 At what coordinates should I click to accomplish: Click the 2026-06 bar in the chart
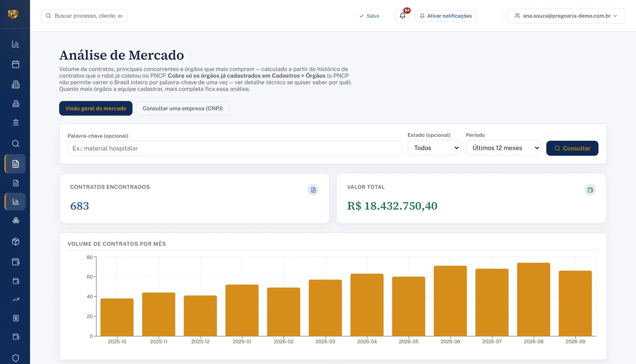pyautogui.click(x=450, y=301)
